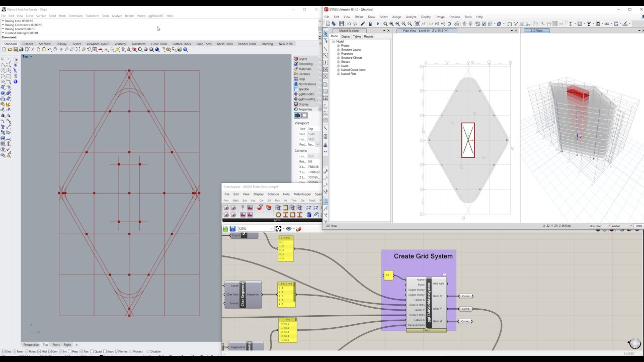Click lock model padlock icon in ETABS
644x362 pixels.
coord(370,24)
